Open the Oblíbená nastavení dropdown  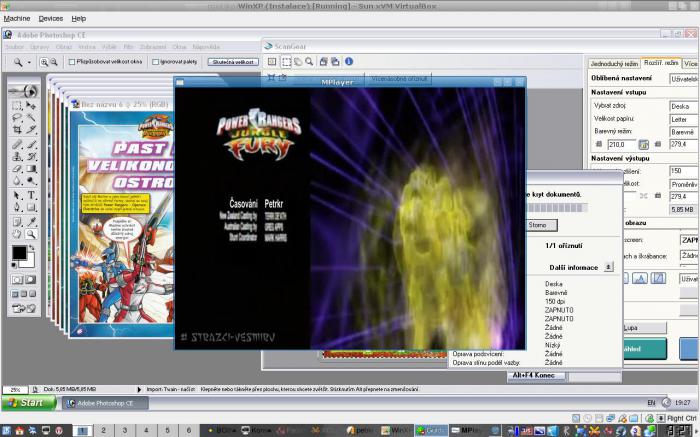pyautogui.click(x=684, y=79)
